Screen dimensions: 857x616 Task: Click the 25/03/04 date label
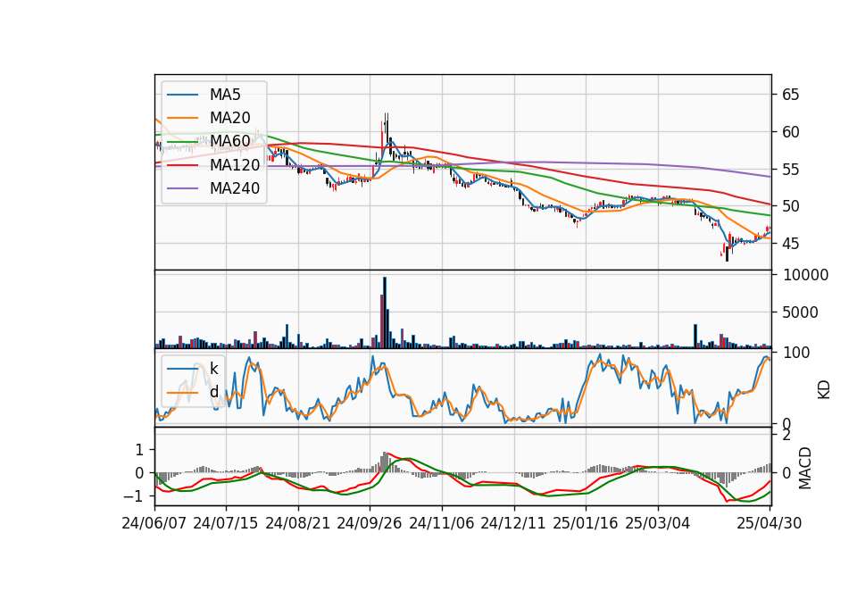[658, 523]
